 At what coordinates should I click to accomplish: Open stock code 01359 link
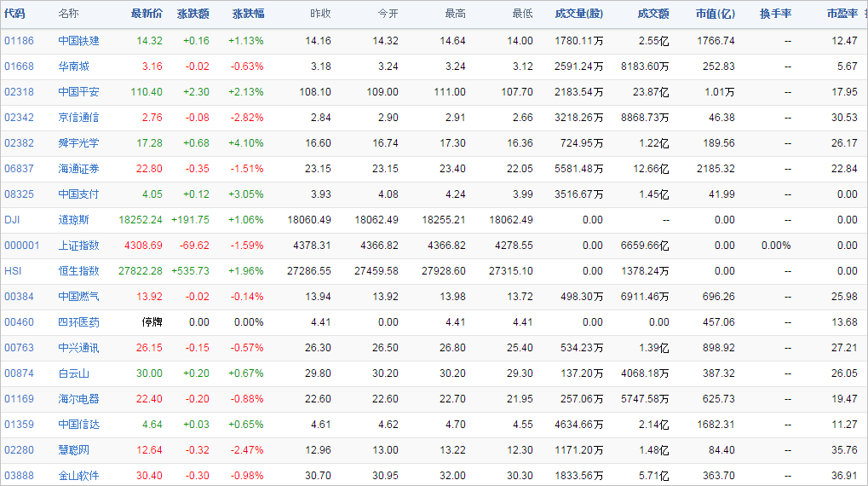click(19, 425)
